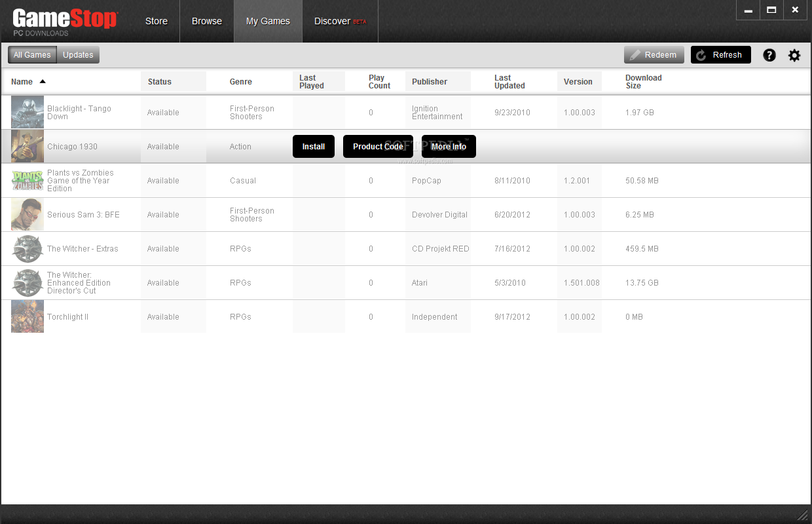This screenshot has width=812, height=524.
Task: Sort by the Genre column header
Action: point(241,82)
